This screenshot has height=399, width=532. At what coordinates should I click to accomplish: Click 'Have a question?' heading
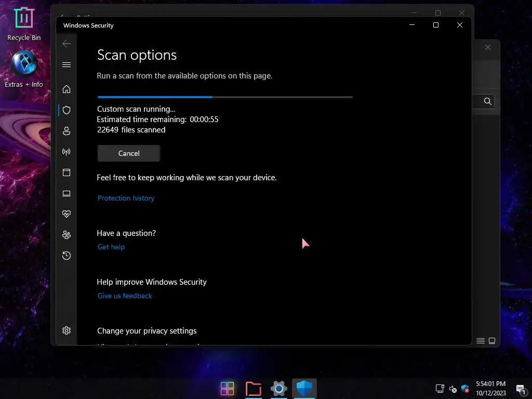126,233
